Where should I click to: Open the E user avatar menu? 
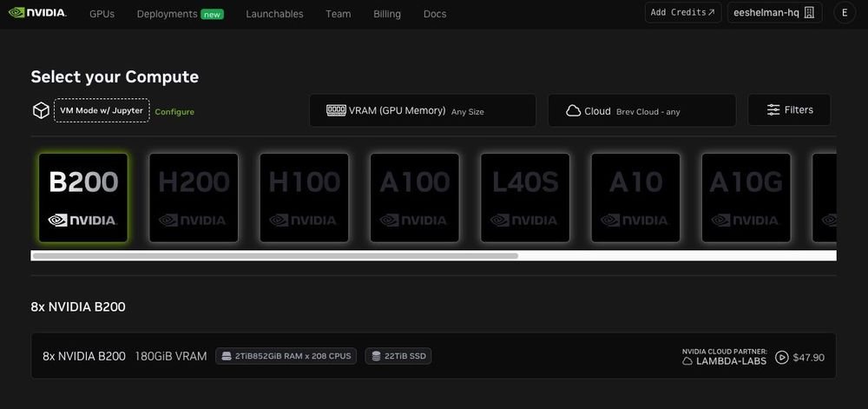(x=845, y=13)
